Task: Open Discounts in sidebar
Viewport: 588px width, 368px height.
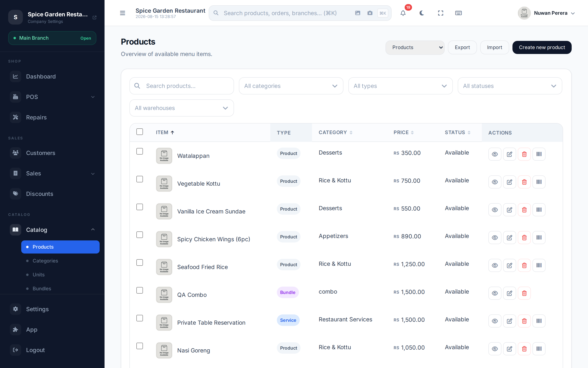Action: click(52, 194)
